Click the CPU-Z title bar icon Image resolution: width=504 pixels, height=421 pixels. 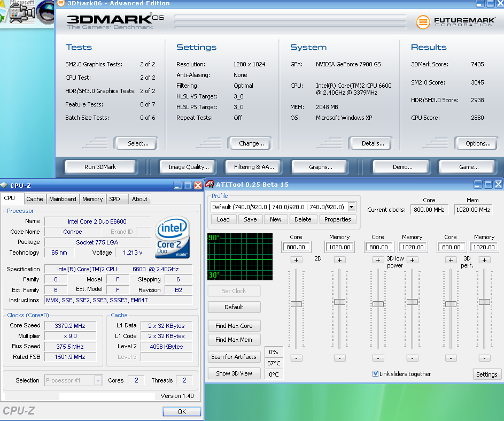point(4,185)
